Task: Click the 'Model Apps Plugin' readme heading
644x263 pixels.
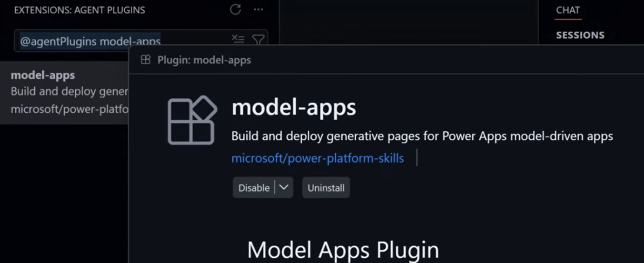Action: point(343,249)
